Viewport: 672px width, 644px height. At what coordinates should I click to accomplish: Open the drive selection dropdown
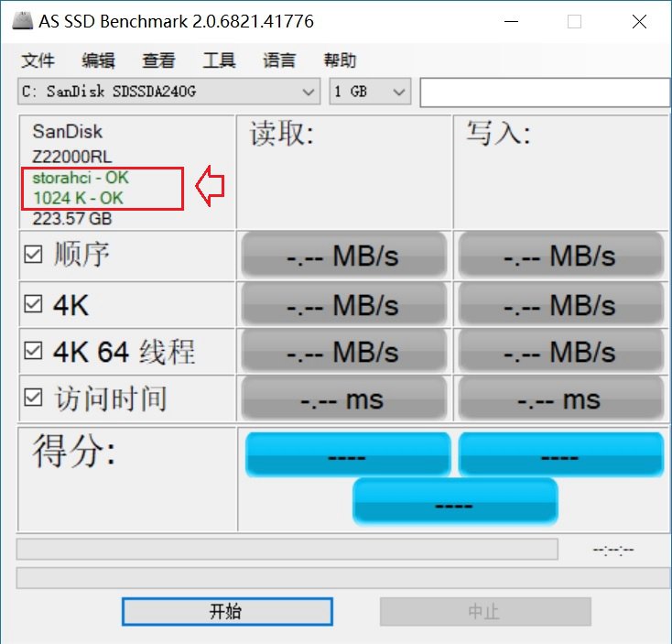pos(168,92)
